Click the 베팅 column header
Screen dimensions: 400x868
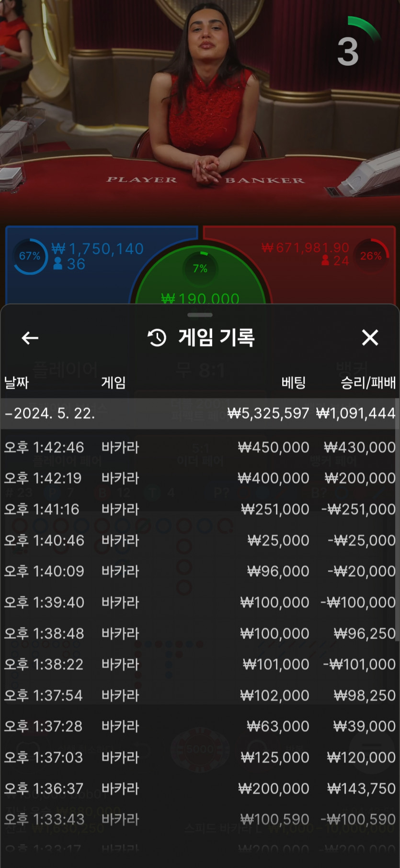pyautogui.click(x=294, y=382)
